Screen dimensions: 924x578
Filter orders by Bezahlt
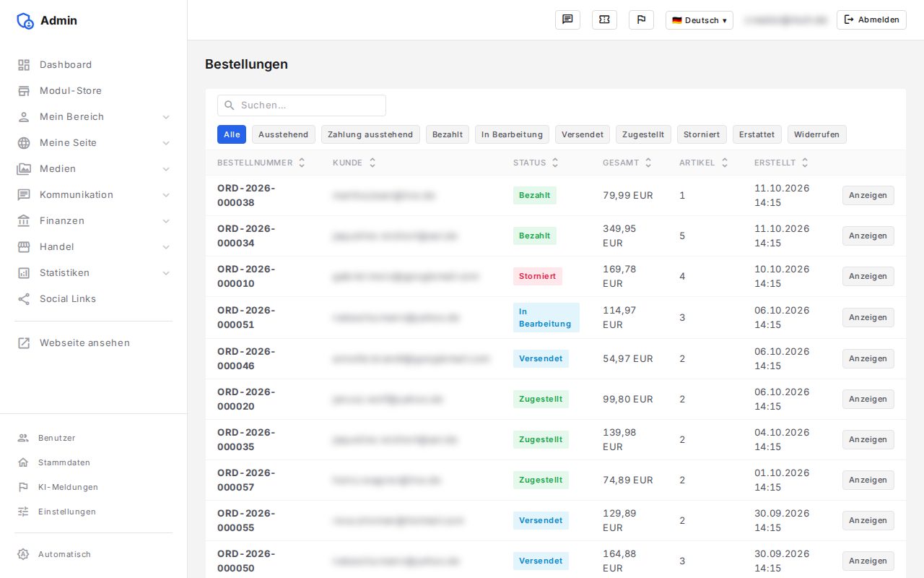[x=448, y=134]
